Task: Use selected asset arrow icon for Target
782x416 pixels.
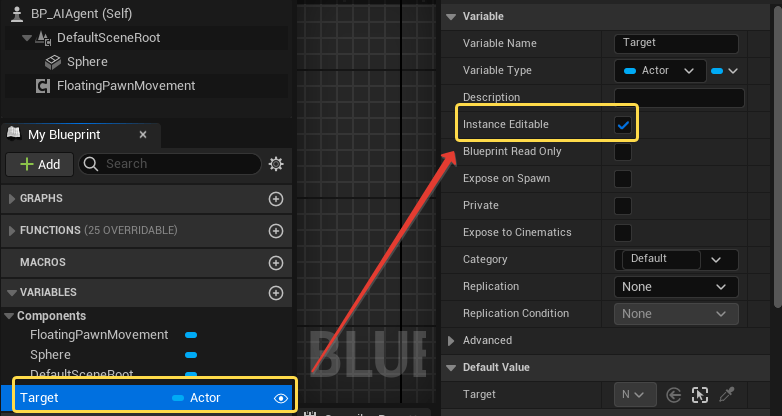Action: [674, 394]
